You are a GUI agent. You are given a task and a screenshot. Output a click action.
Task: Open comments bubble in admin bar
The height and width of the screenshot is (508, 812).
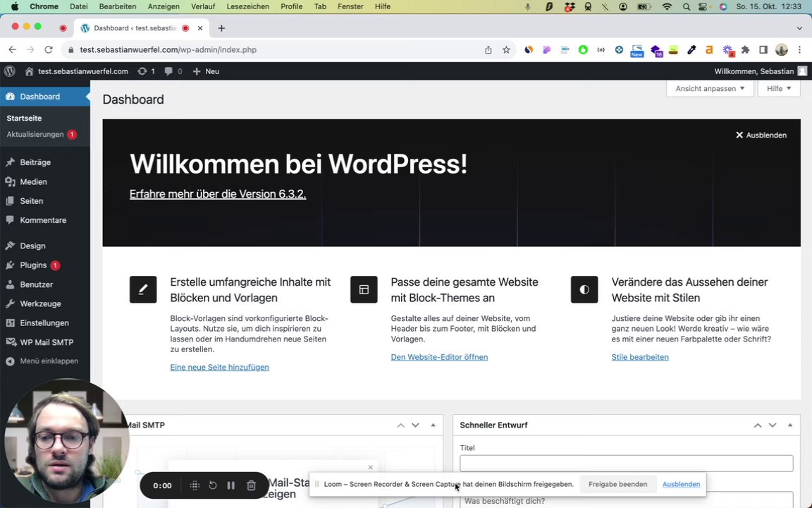pyautogui.click(x=173, y=71)
